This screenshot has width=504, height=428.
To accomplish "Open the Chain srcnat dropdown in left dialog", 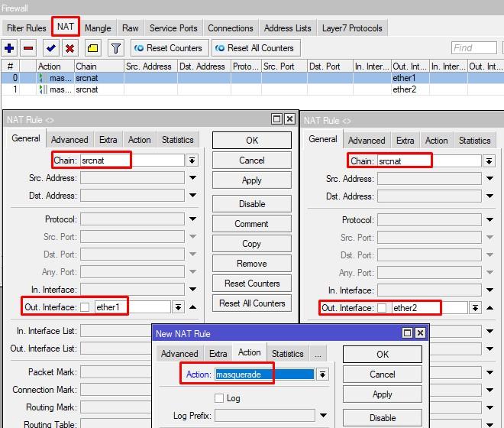I will point(192,160).
